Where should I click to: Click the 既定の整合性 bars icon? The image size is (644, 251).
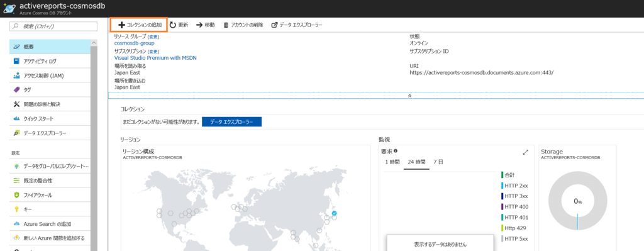tap(16, 181)
